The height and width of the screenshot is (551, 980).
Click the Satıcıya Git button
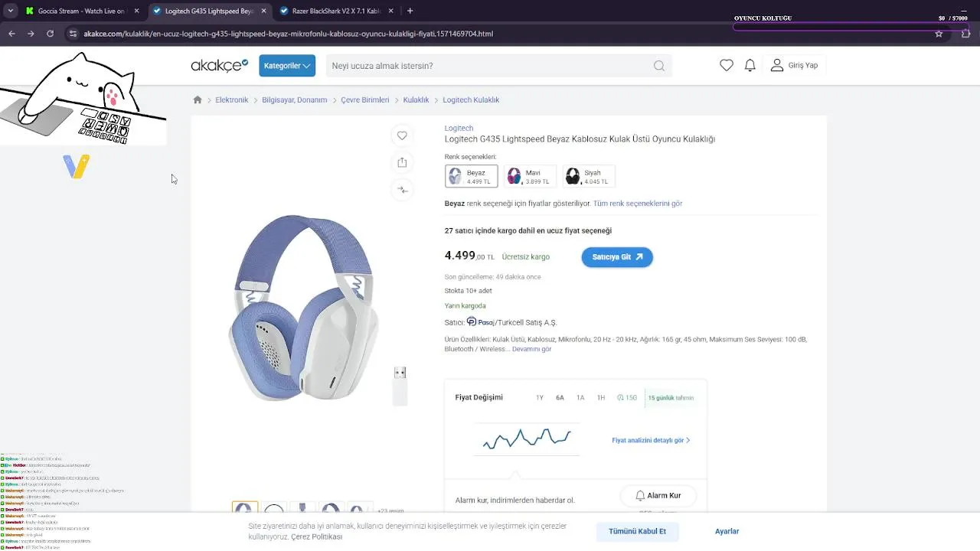click(x=617, y=257)
